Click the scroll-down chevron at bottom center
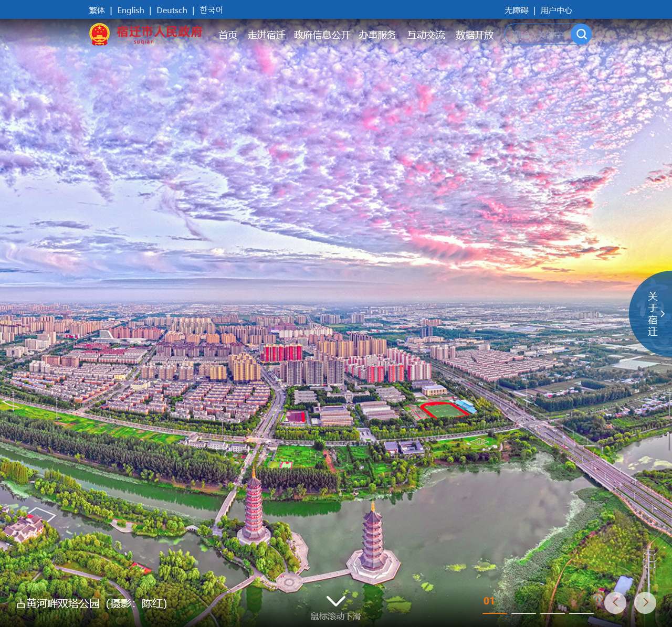The height and width of the screenshot is (627, 672). point(335,601)
